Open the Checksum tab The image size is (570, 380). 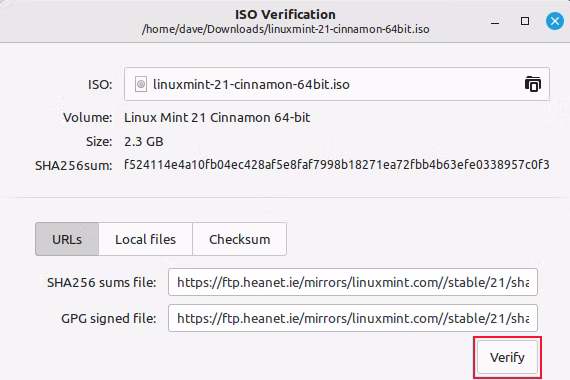click(240, 239)
